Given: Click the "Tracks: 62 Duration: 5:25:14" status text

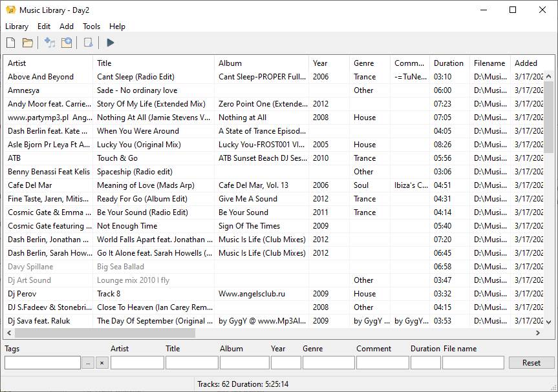Looking at the screenshot, I should pos(242,384).
